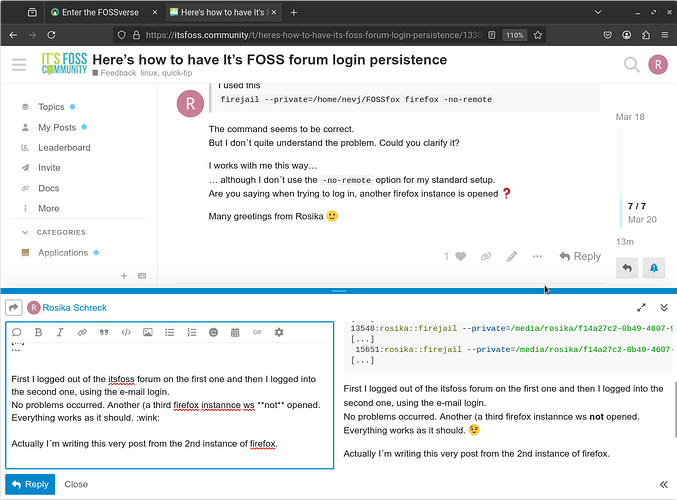Show more post actions (three dots)
677x500 pixels.
(537, 256)
